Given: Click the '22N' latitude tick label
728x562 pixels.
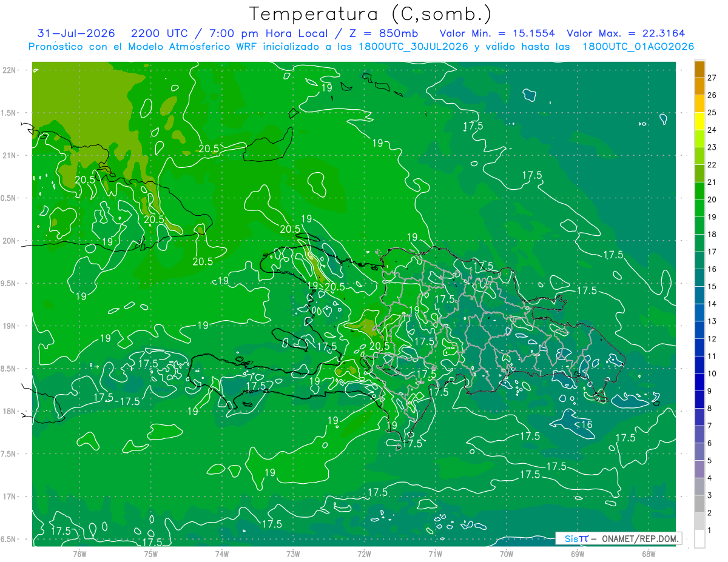Looking at the screenshot, I should click(x=9, y=70).
